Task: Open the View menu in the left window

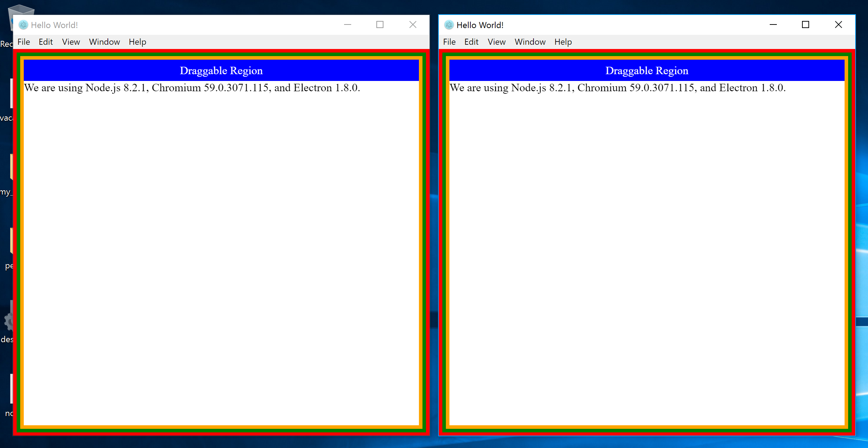Action: tap(71, 42)
